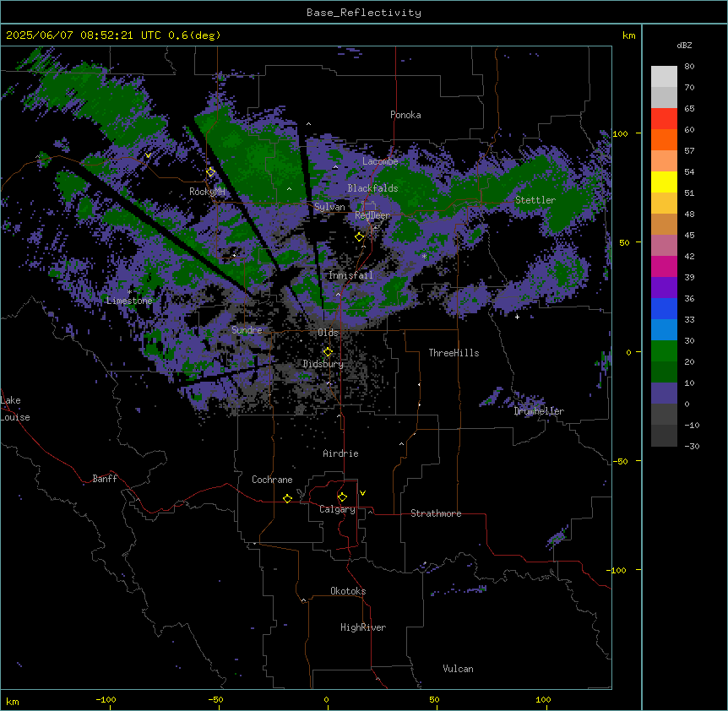The width and height of the screenshot is (728, 711).
Task: Click the magenta 42 dBZ legend swatch
Action: coord(664,266)
